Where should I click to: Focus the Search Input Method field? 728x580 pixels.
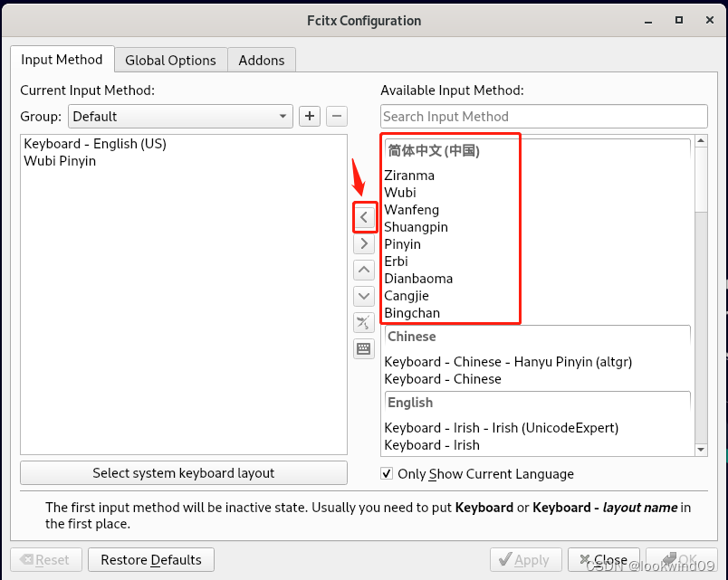[543, 116]
